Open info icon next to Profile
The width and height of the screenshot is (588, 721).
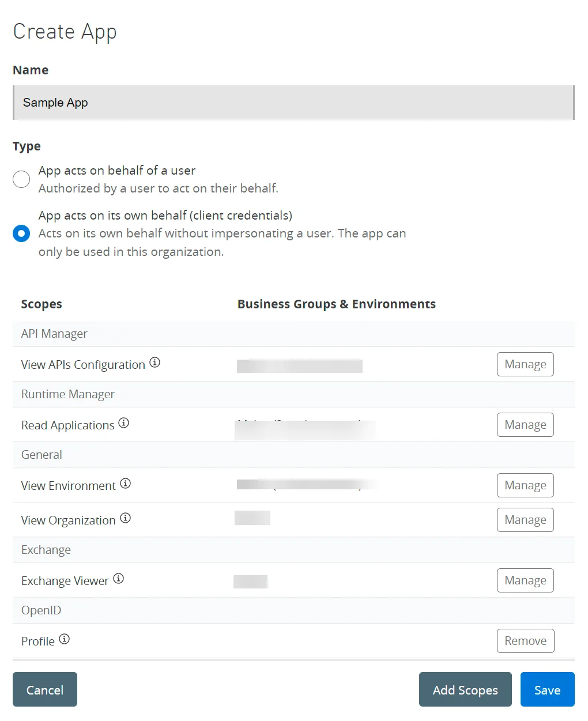click(x=64, y=639)
